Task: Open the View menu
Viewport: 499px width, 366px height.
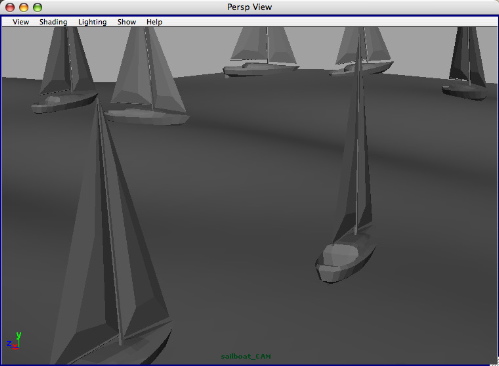Action: 21,22
